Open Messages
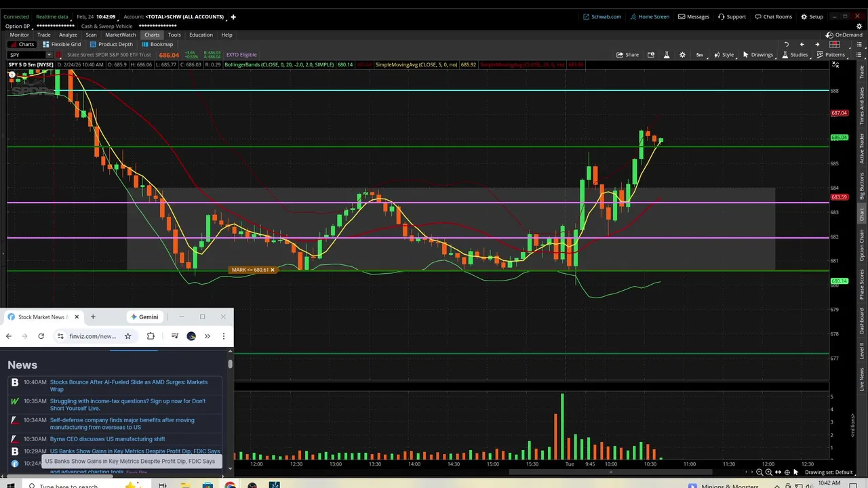This screenshot has width=868, height=488. pos(694,16)
